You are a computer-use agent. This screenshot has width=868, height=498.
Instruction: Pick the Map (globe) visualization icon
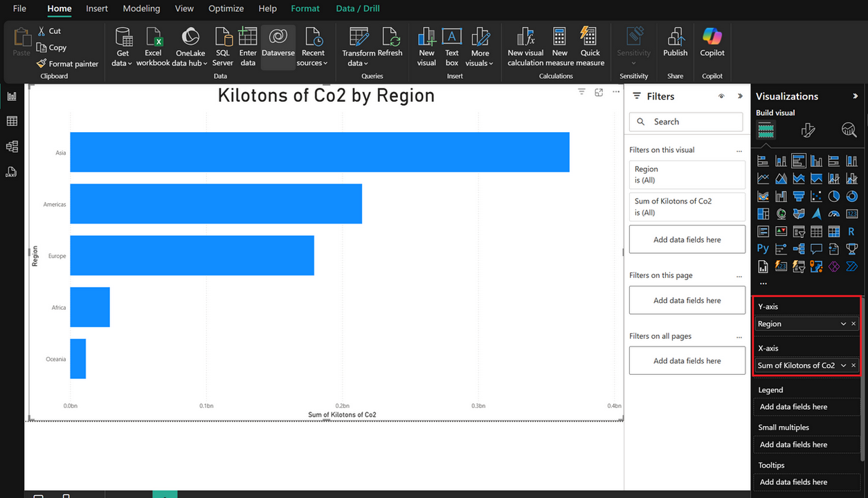[x=781, y=214]
